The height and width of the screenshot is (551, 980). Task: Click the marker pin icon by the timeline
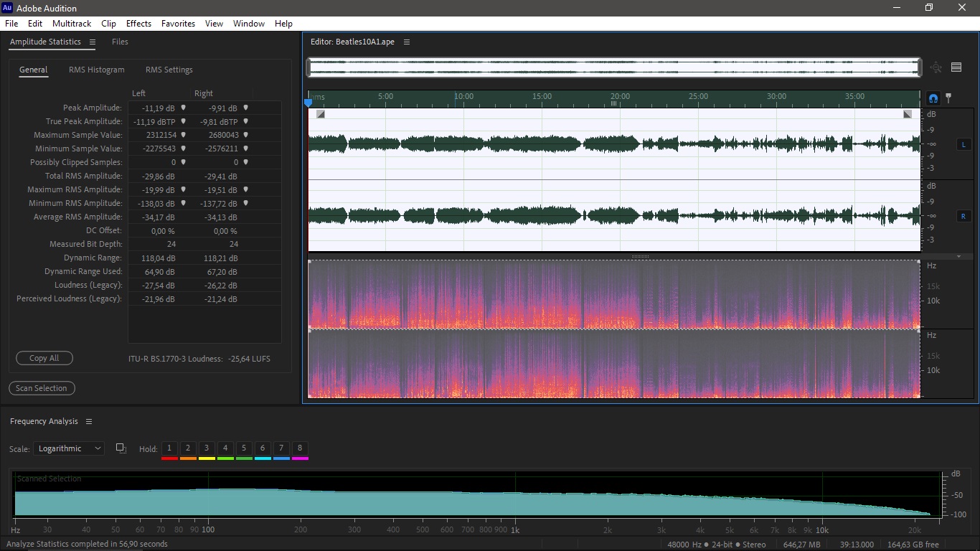click(x=948, y=98)
